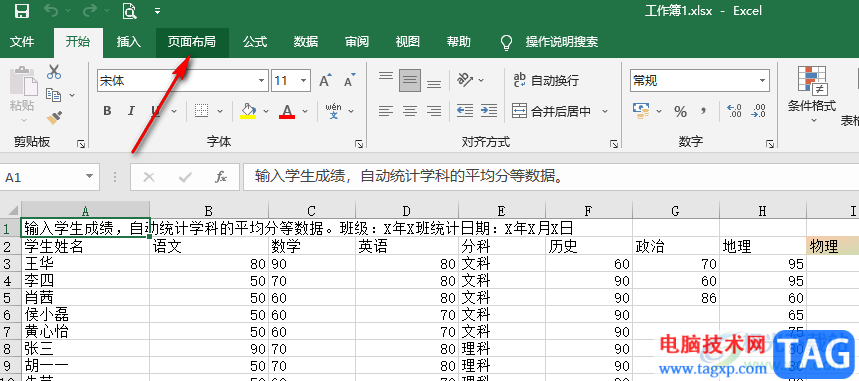Decrease the cell indent
859x381 pixels.
point(465,111)
